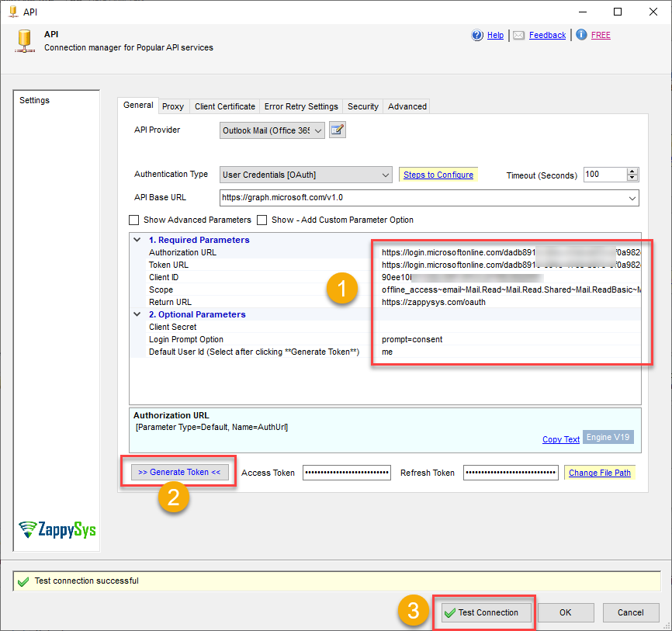Open the Steps to Configure link
Screen dimensions: 672x631
(x=438, y=175)
